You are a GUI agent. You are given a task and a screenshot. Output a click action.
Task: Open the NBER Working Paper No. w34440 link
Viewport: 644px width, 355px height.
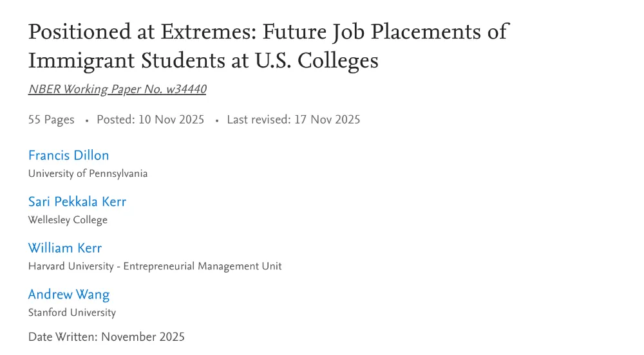pyautogui.click(x=117, y=89)
